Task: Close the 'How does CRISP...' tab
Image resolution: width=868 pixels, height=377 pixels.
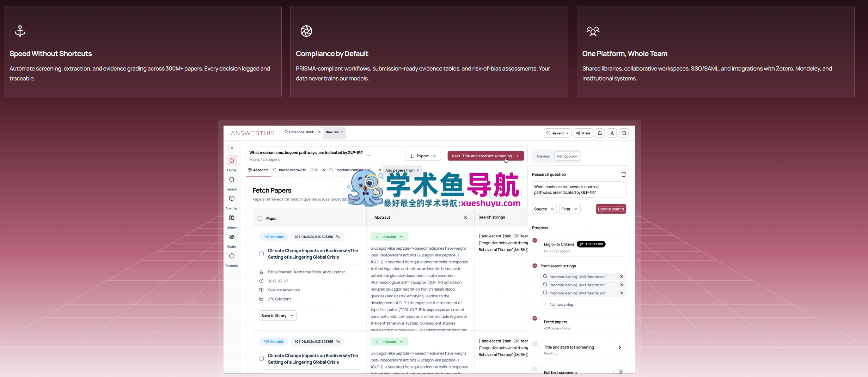Action: tap(319, 132)
